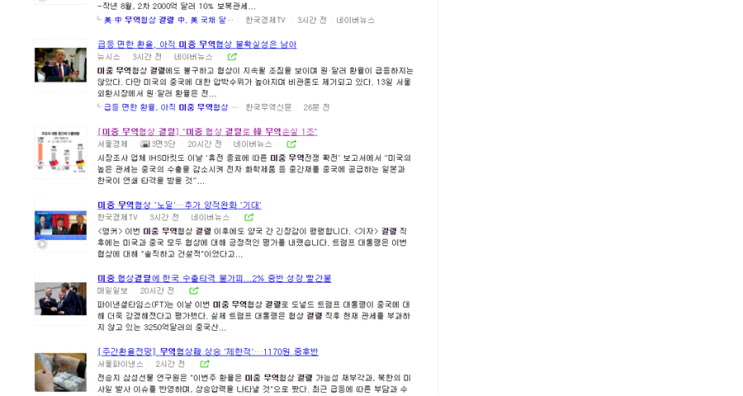
Task: Open banknotes thumbnail of 서울파이낸스 article
Action: click(x=61, y=372)
